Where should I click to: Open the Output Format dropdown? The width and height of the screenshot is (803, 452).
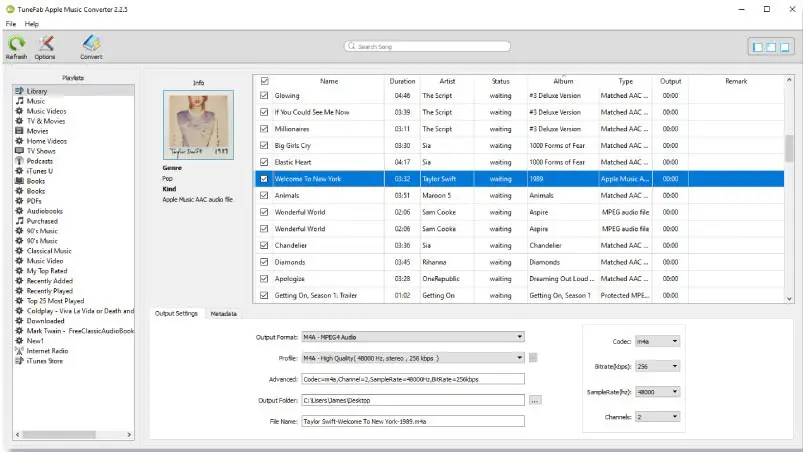pos(413,337)
